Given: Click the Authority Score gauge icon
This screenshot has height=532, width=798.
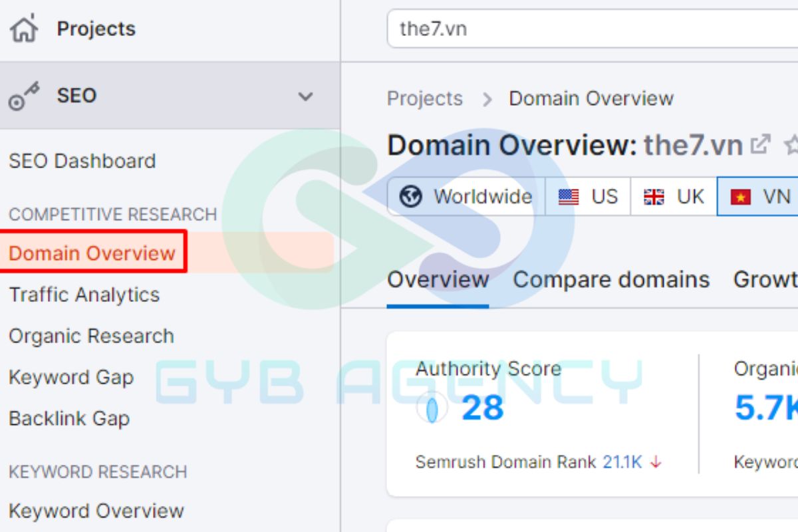Looking at the screenshot, I should [432, 408].
